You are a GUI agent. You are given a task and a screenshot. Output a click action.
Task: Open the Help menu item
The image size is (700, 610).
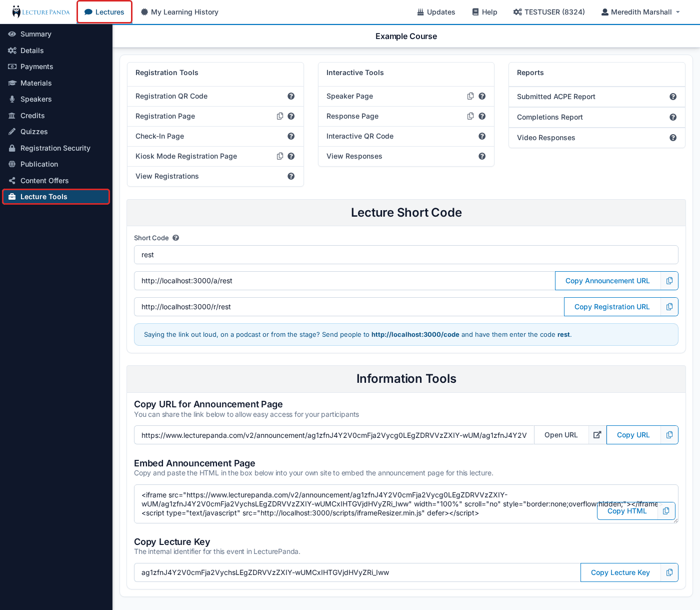click(484, 12)
